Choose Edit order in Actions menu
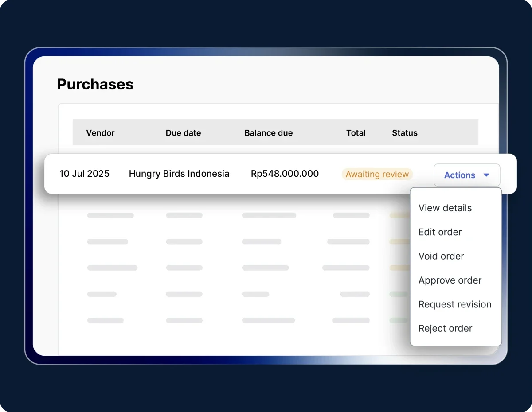The width and height of the screenshot is (532, 412). [440, 232]
